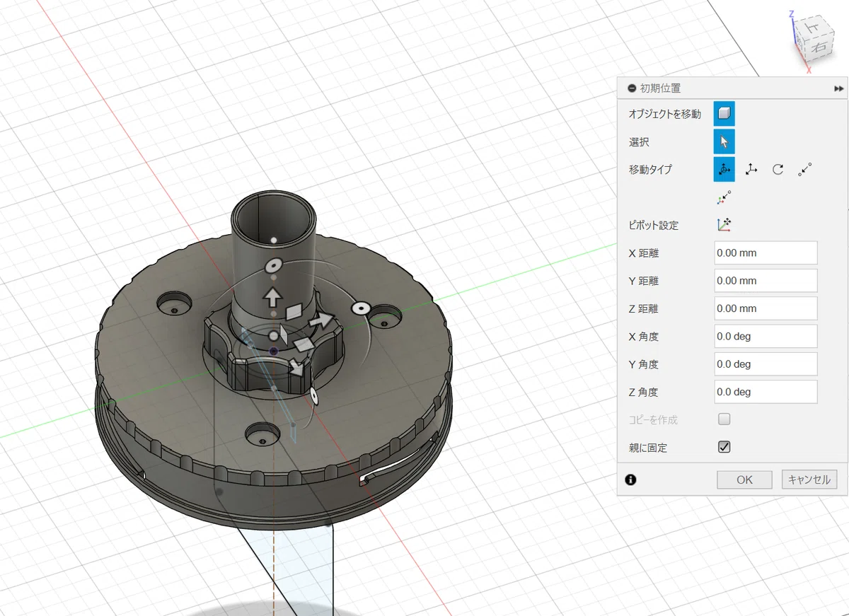Image resolution: width=849 pixels, height=616 pixels.
Task: Select the Rotate move type icon
Action: (778, 170)
